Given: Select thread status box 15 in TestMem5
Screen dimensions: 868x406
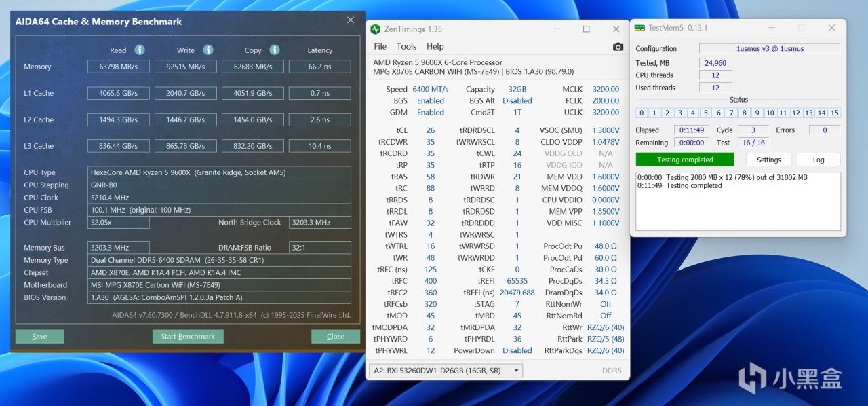Looking at the screenshot, I should point(835,113).
